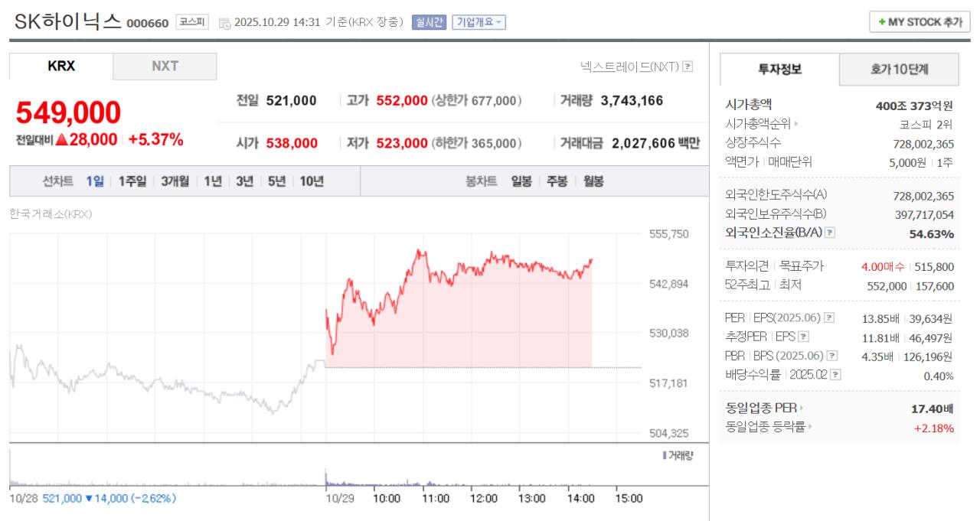
Task: Open the EPS(2025.06) help tooltip icon
Action: [828, 318]
